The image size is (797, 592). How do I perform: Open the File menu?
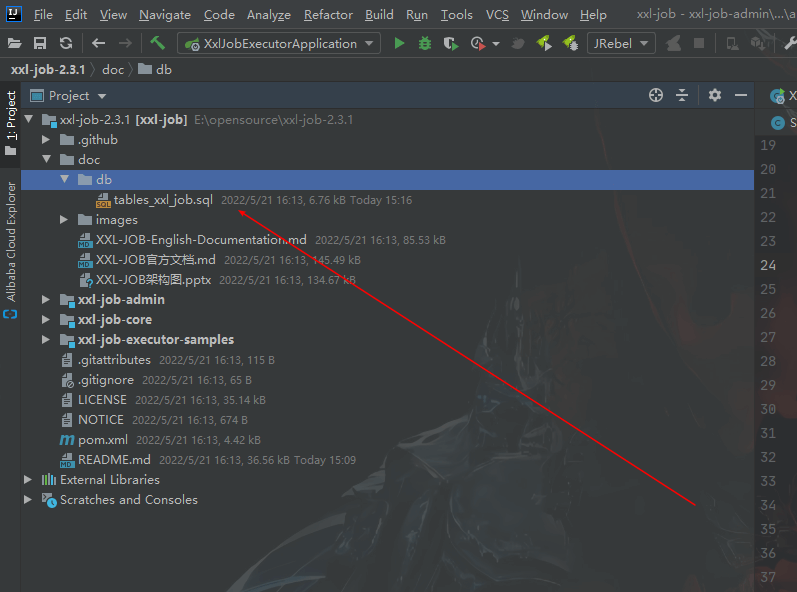43,15
